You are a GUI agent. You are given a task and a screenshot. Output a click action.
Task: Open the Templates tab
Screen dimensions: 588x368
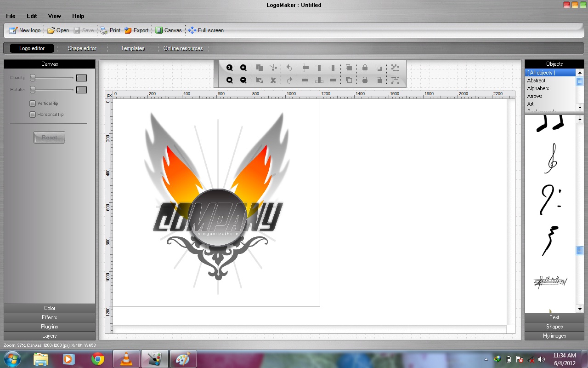[x=132, y=48]
